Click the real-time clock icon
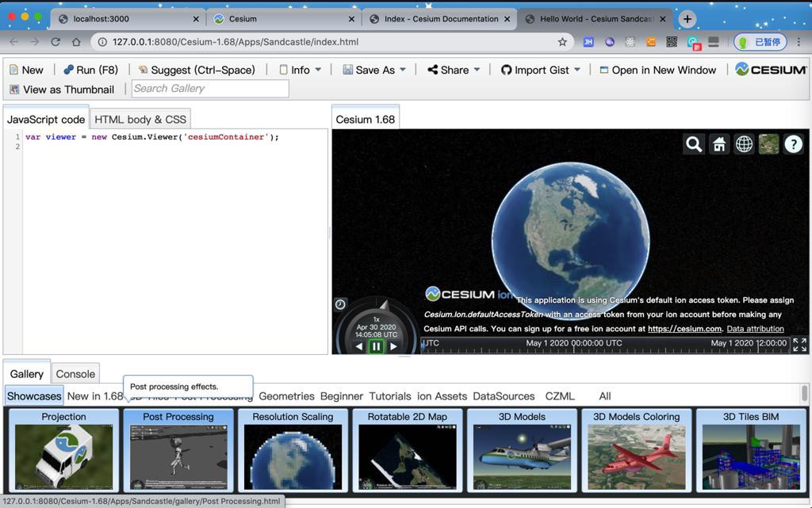The height and width of the screenshot is (508, 812). [340, 304]
